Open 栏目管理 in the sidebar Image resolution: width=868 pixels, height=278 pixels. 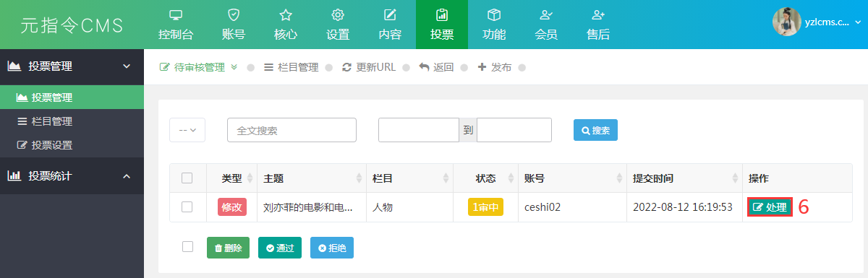(x=72, y=121)
